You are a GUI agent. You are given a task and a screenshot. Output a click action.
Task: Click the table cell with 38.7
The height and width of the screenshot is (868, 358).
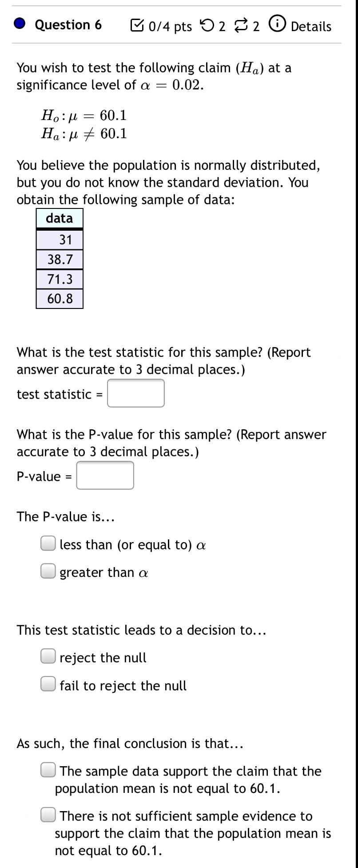(x=60, y=260)
